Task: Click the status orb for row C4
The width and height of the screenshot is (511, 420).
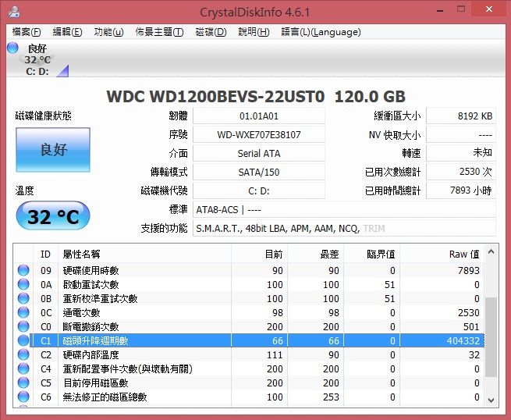Action: tap(23, 368)
